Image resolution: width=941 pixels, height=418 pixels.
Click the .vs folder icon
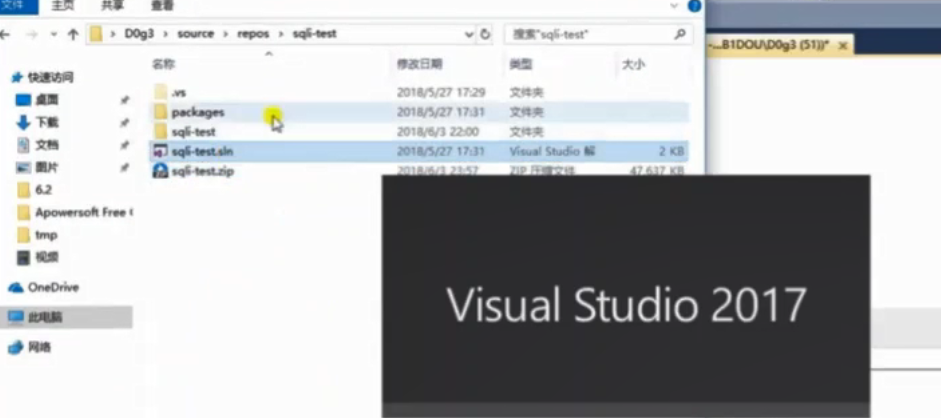tap(160, 92)
